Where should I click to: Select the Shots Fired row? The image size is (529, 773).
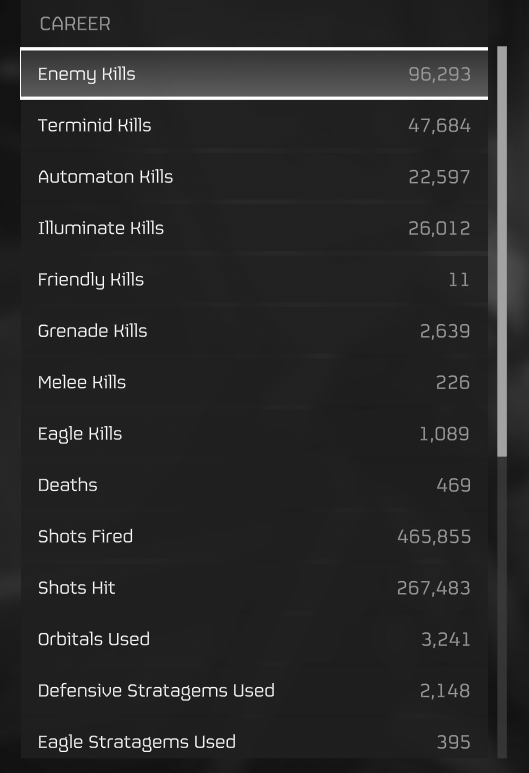tap(254, 536)
